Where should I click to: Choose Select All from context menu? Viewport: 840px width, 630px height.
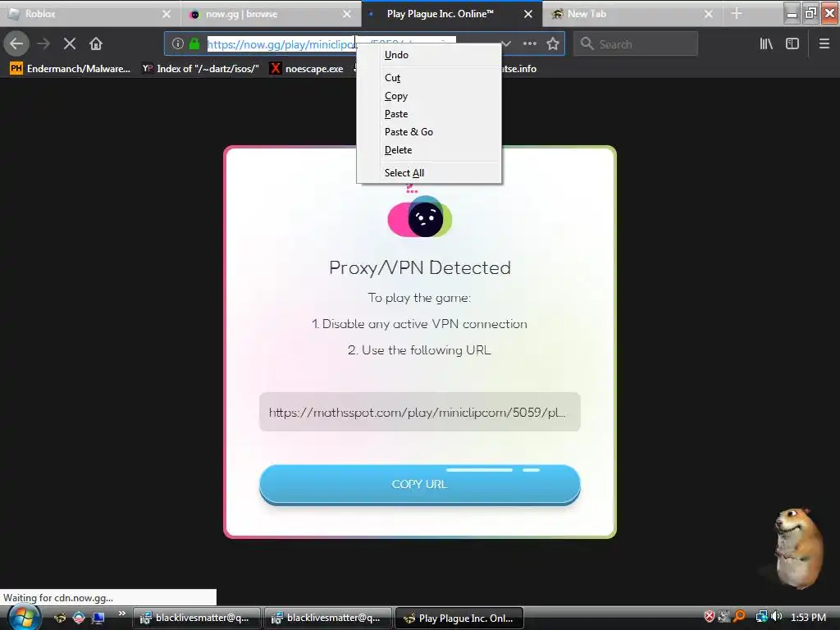(x=429, y=173)
